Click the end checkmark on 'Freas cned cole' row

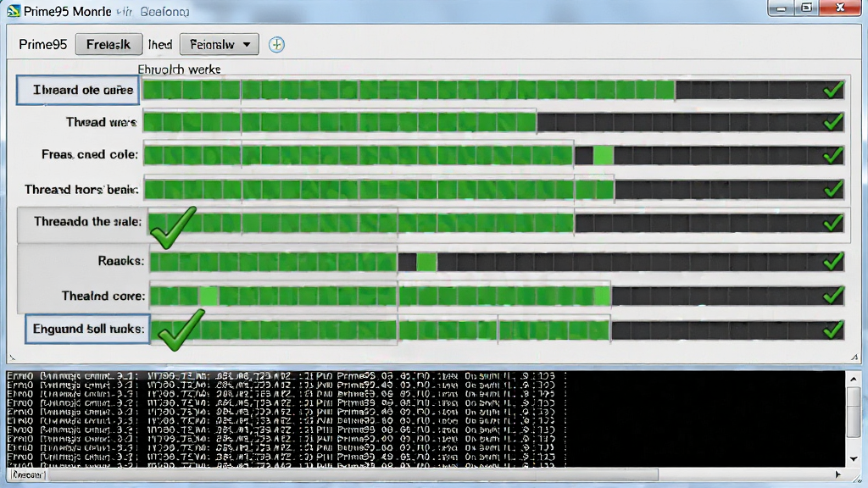pyautogui.click(x=833, y=156)
